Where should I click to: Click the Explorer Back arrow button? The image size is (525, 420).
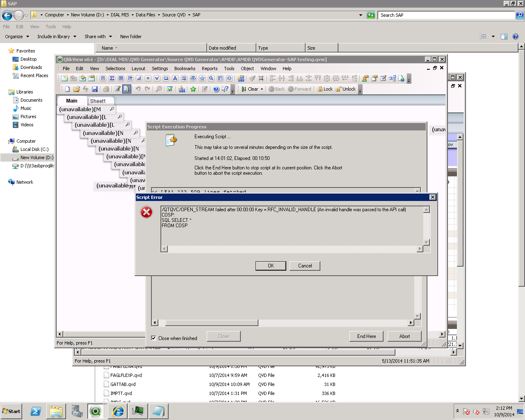click(x=7, y=16)
